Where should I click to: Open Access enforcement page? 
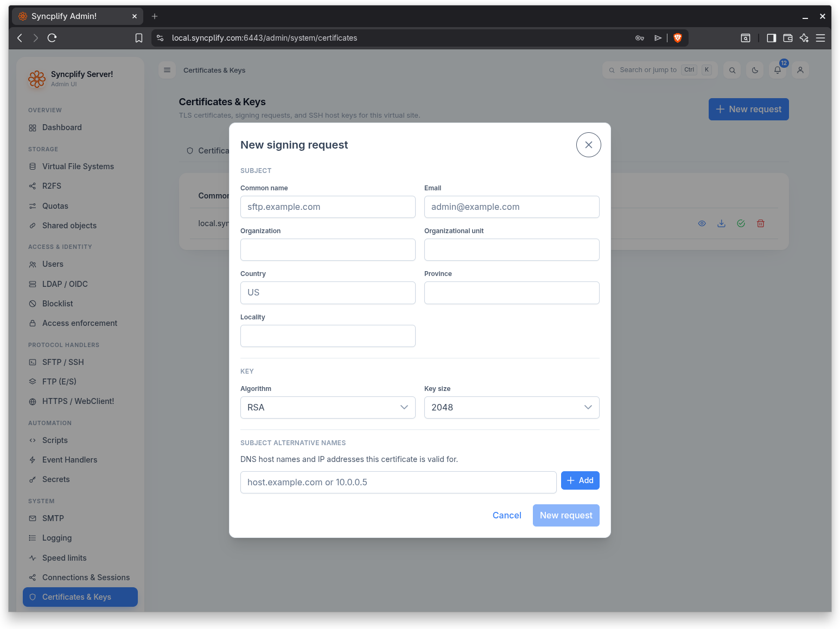pyautogui.click(x=80, y=323)
